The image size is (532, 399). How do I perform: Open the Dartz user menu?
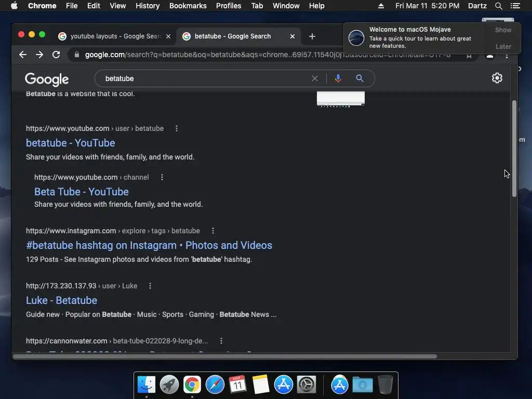point(477,6)
